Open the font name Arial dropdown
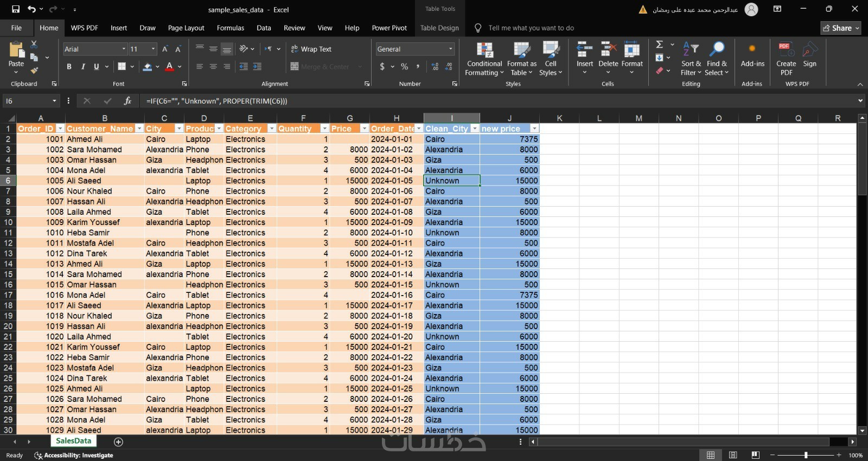Viewport: 868px width, 461px height. (124, 49)
